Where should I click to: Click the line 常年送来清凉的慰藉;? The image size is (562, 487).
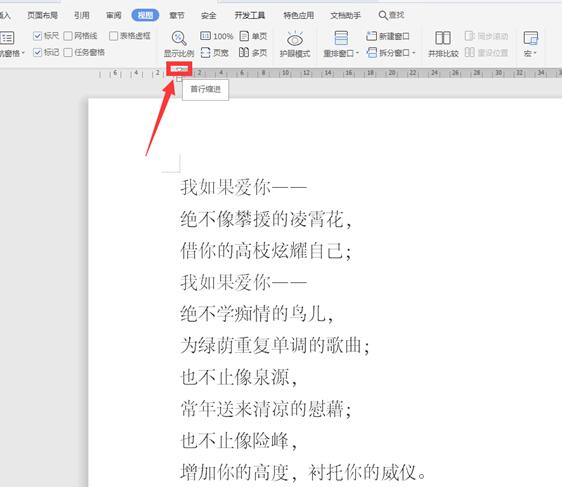pos(266,408)
